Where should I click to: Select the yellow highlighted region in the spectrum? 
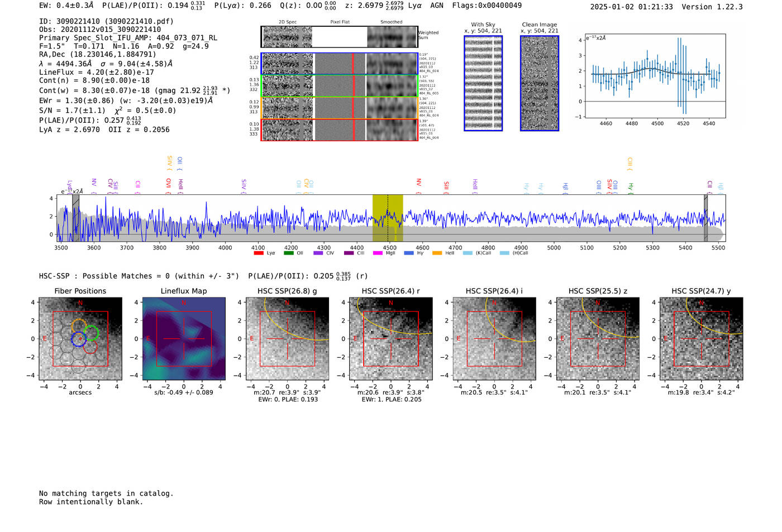(388, 218)
